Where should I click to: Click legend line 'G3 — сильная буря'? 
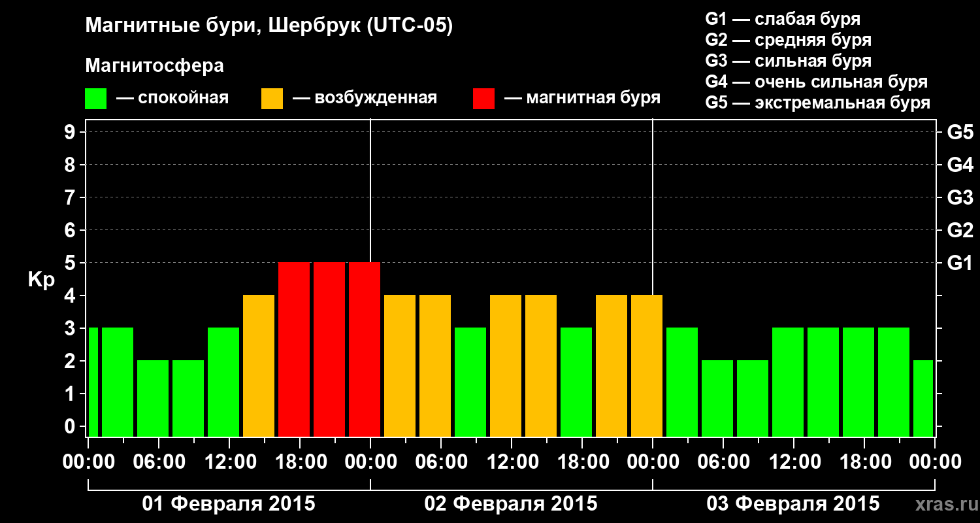pyautogui.click(x=788, y=61)
